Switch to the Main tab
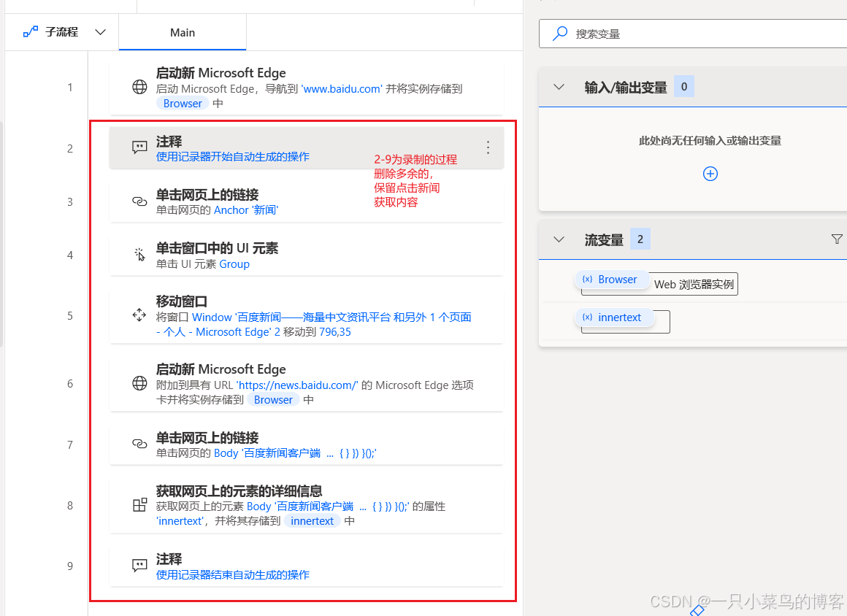Image resolution: width=847 pixels, height=616 pixels. tap(183, 32)
